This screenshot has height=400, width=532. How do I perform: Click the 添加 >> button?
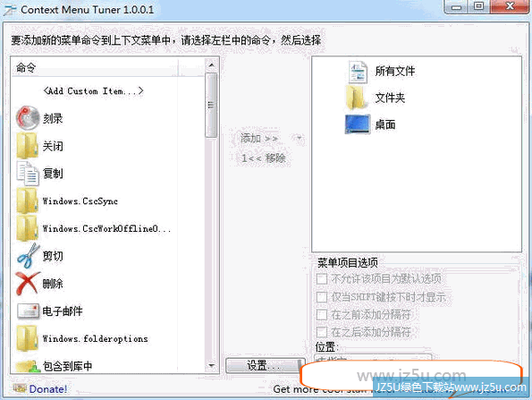259,138
